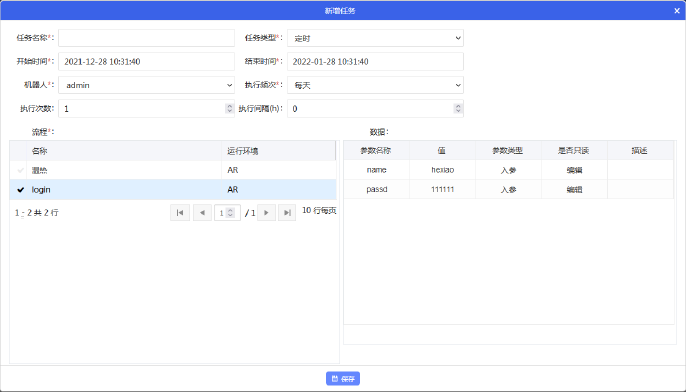The height and width of the screenshot is (392, 686).
Task: Open the task type dropdown showing 定时
Action: [x=375, y=38]
